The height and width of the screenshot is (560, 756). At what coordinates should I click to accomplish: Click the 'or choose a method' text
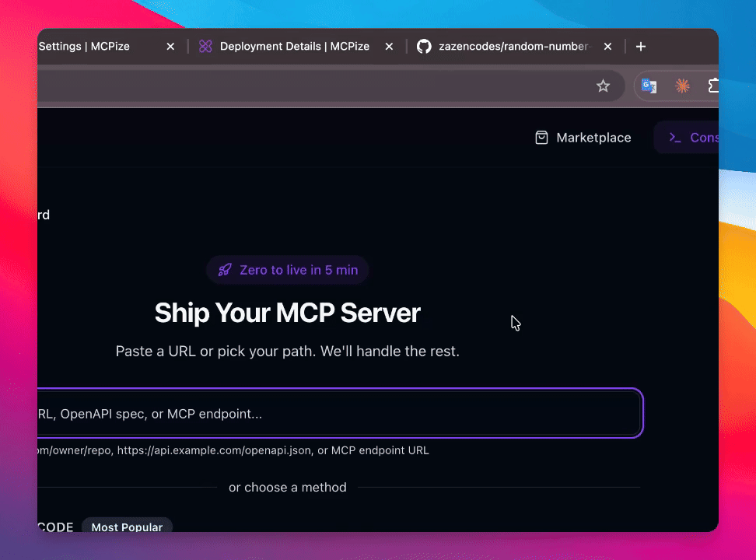coord(287,488)
